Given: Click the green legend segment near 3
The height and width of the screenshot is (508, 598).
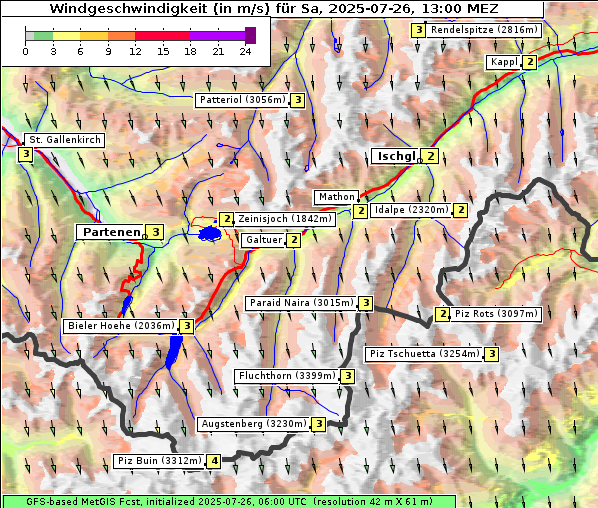Looking at the screenshot, I should coord(43,36).
